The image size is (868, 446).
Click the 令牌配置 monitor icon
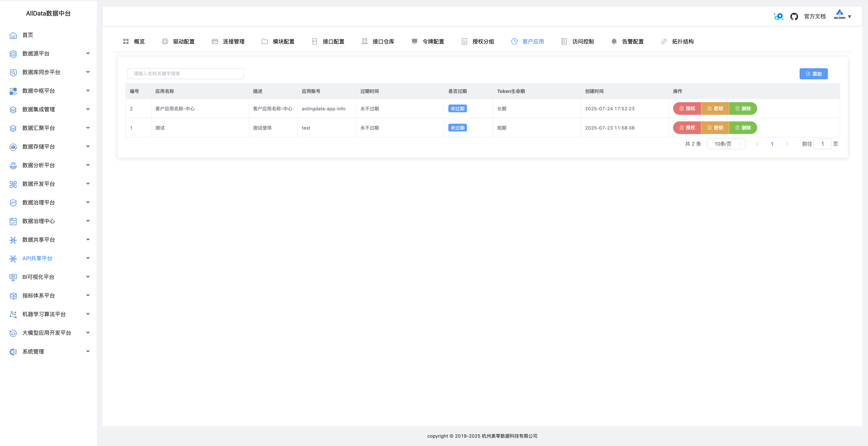(414, 41)
